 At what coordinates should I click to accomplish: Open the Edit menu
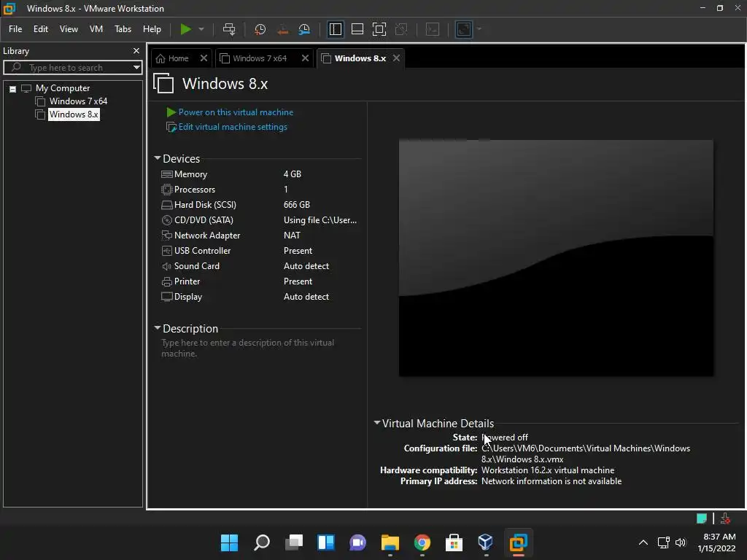click(x=41, y=29)
